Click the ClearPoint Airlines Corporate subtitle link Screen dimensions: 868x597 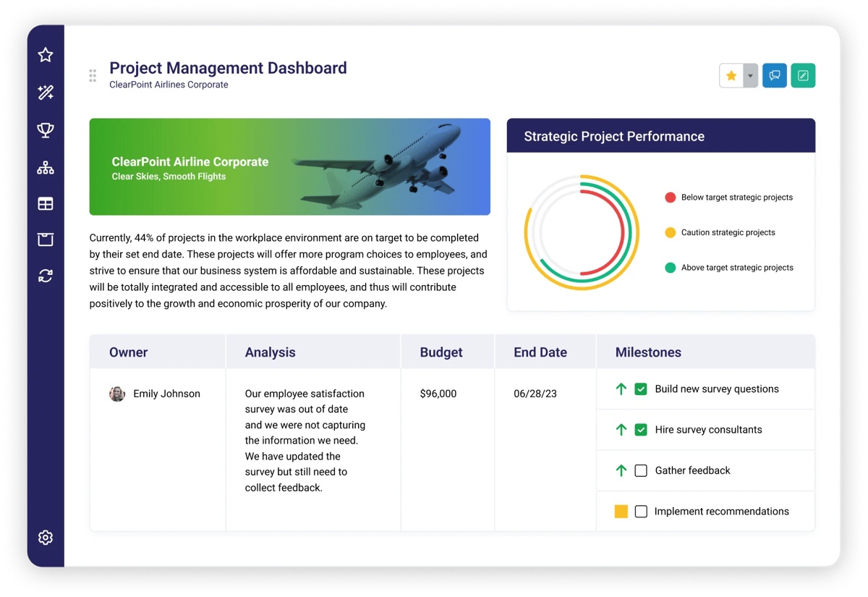(x=169, y=85)
